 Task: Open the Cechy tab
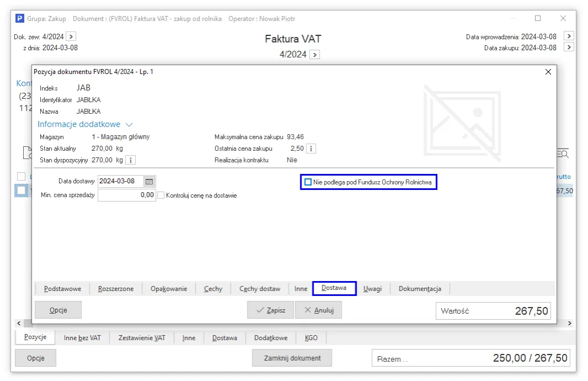tap(213, 289)
